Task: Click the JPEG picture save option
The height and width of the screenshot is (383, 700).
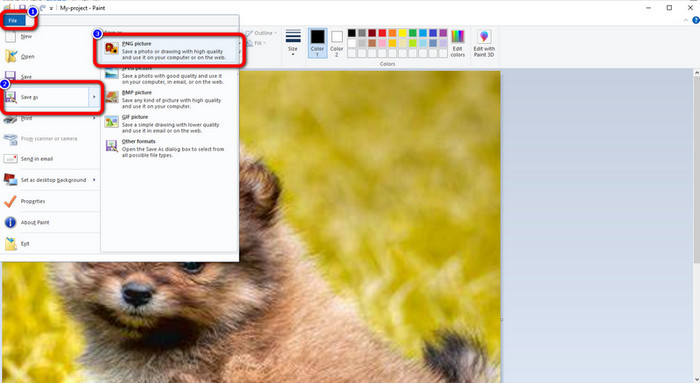Action: (x=170, y=75)
